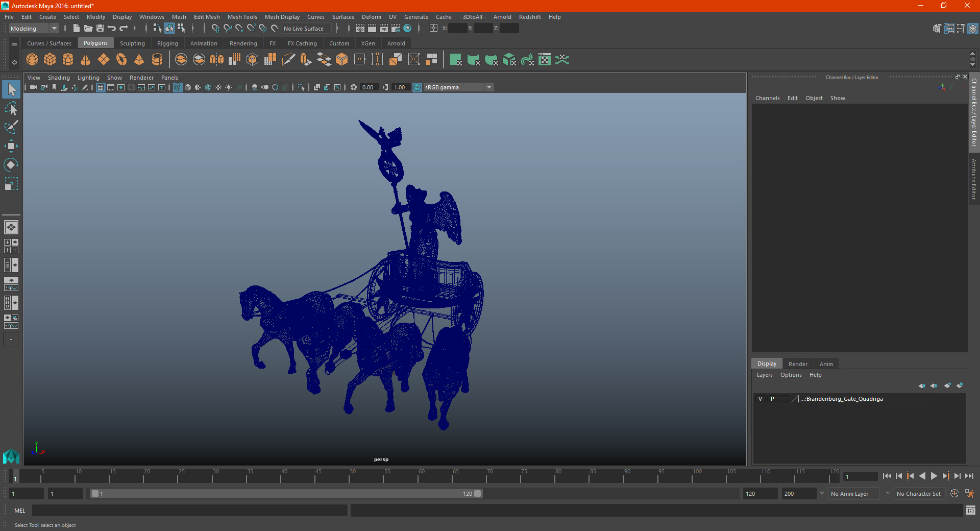This screenshot has height=531, width=980.
Task: Activate the Select tool arrow
Action: click(x=11, y=89)
